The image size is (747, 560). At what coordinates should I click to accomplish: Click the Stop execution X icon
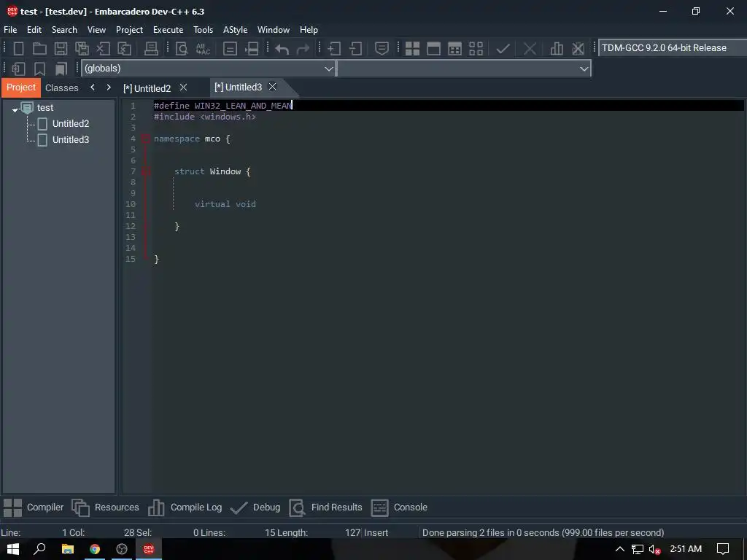(530, 49)
